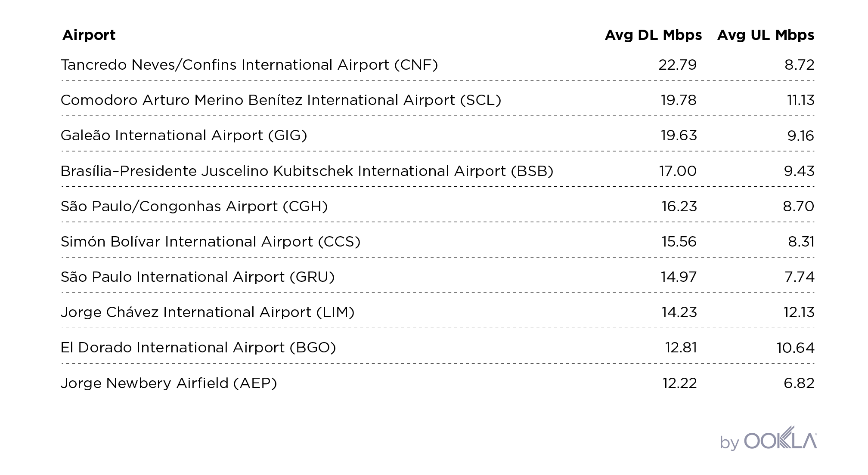The image size is (868, 475).
Task: Click the 12.13 upload value for LIM
Action: (799, 312)
